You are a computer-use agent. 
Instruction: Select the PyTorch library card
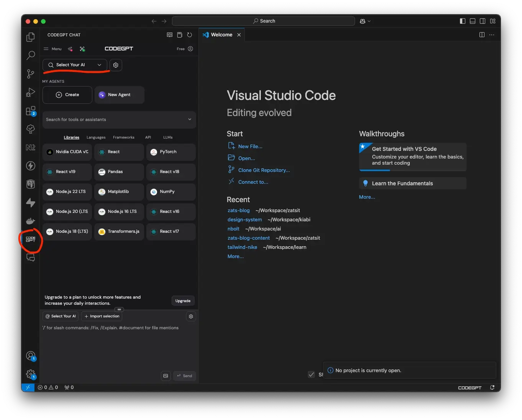(171, 152)
